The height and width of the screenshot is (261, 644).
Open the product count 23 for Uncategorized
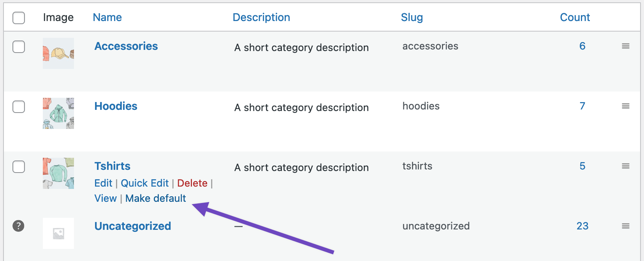[x=583, y=226]
